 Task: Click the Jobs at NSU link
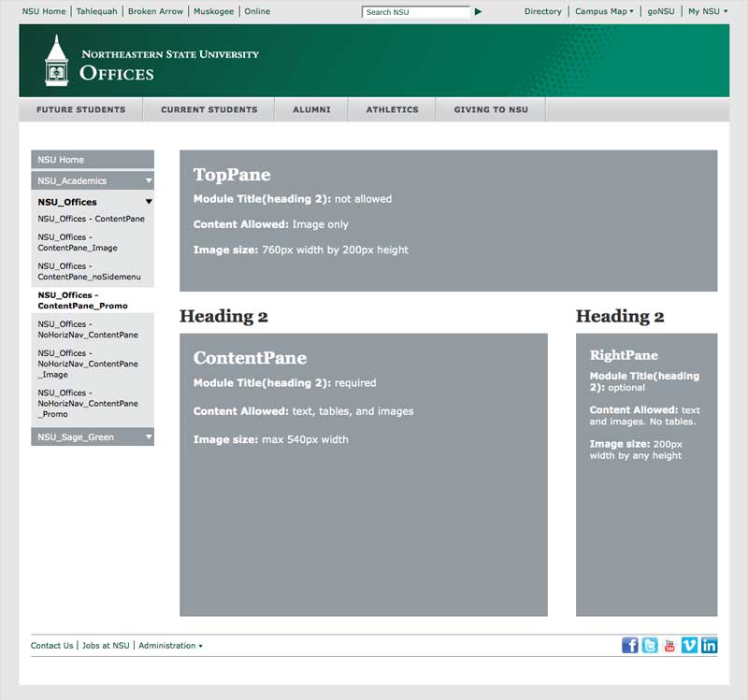106,646
